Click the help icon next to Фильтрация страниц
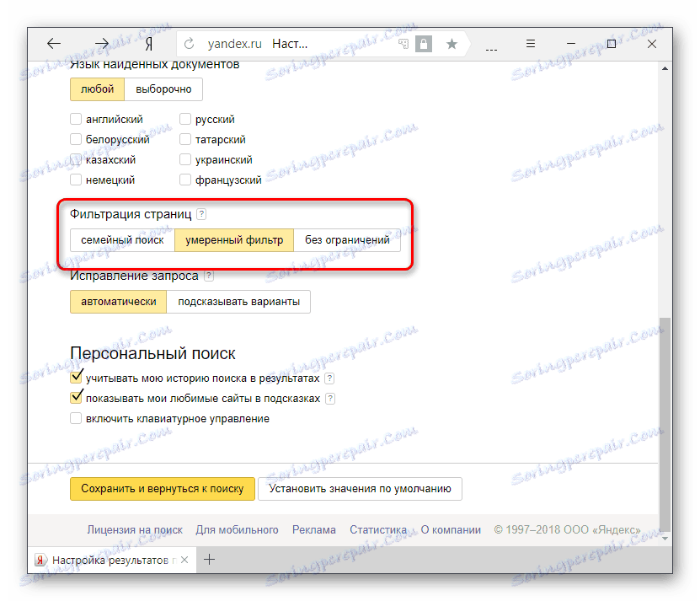This screenshot has height=601, width=700. click(x=201, y=214)
